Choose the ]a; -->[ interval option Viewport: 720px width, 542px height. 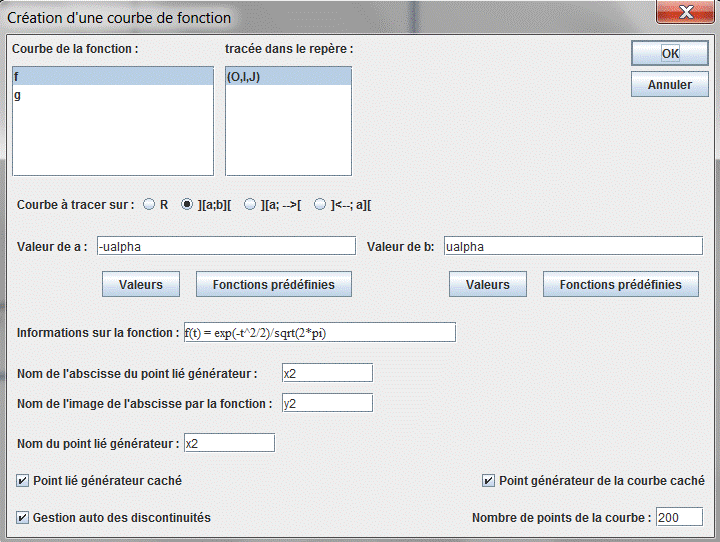(250, 204)
